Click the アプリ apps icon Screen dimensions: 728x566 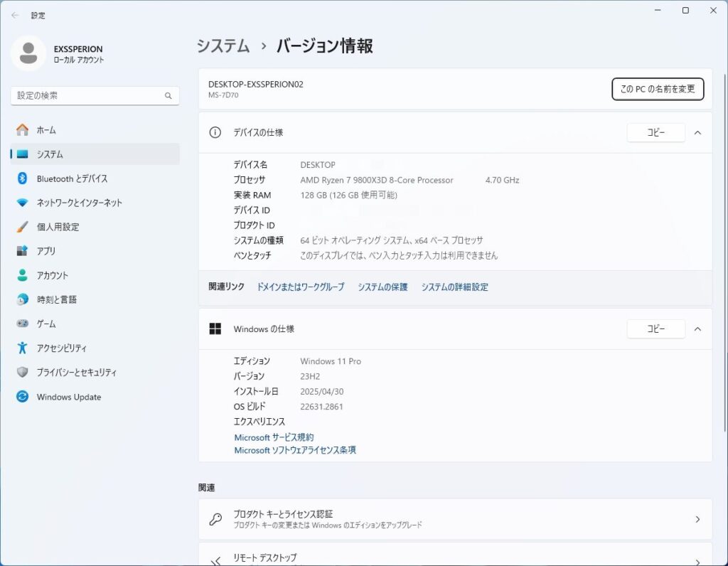point(22,251)
